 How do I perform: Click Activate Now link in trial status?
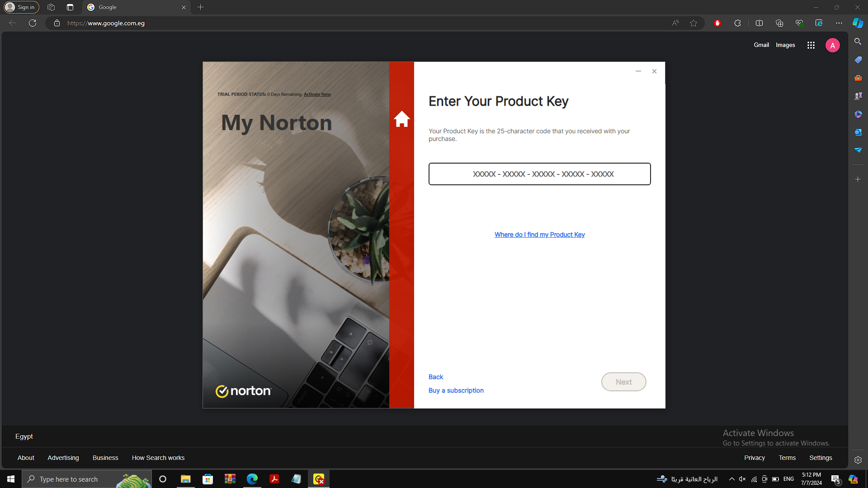[317, 94]
